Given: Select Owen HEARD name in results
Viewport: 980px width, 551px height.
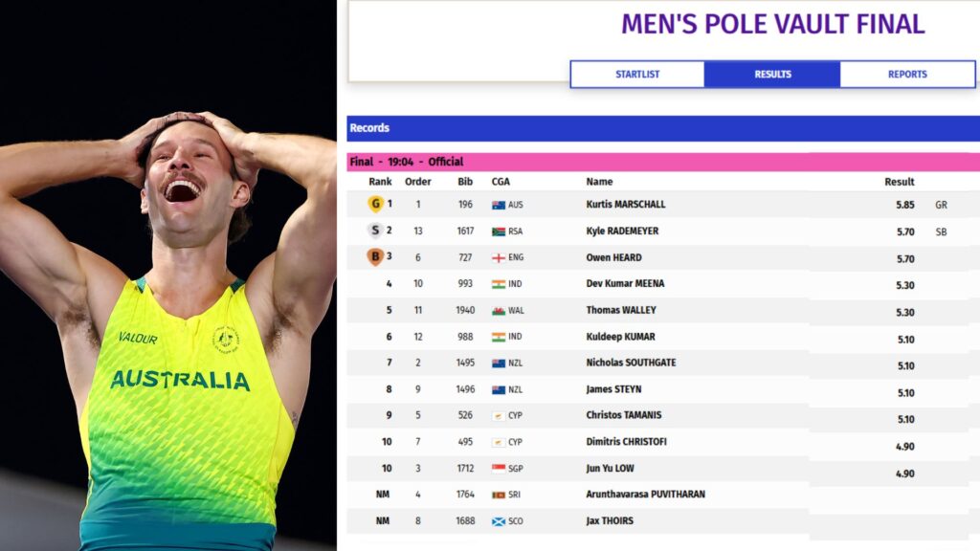Looking at the screenshot, I should tap(613, 257).
